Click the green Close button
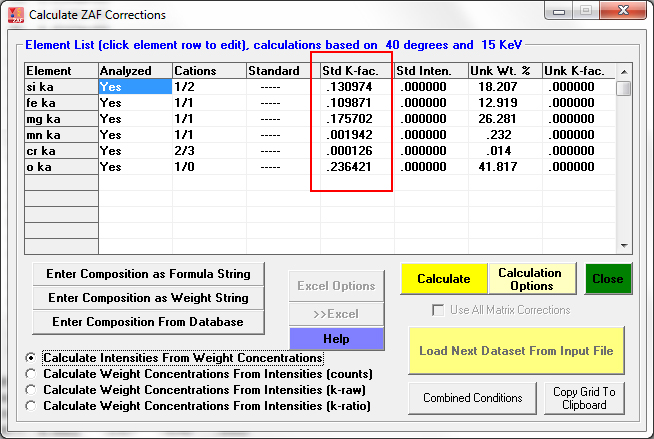The height and width of the screenshot is (439, 654). (607, 279)
